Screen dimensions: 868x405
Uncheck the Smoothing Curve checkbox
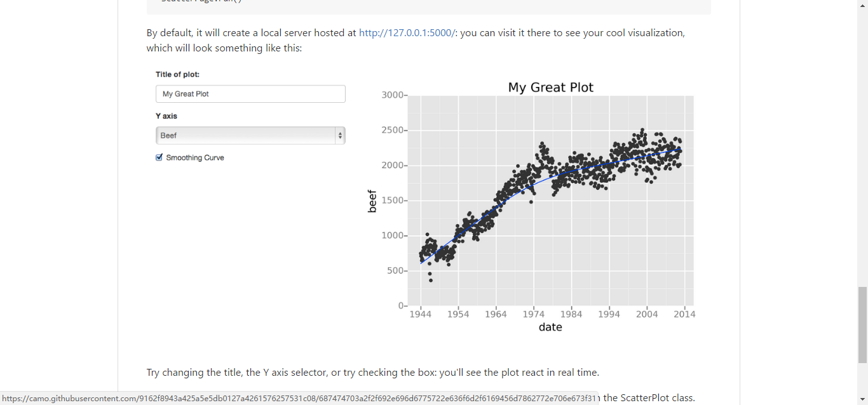click(159, 157)
